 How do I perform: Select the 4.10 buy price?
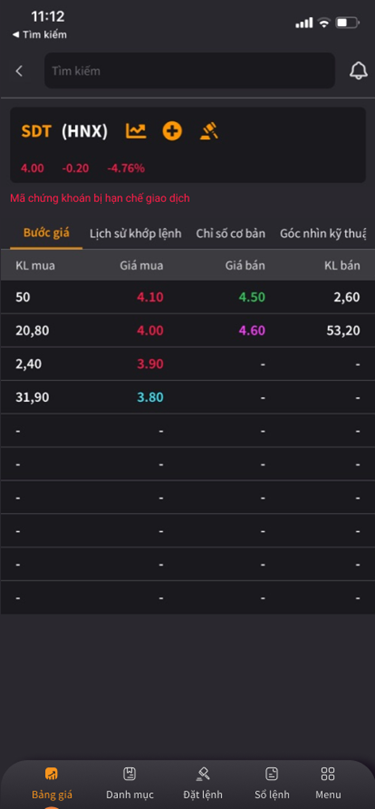tap(150, 297)
